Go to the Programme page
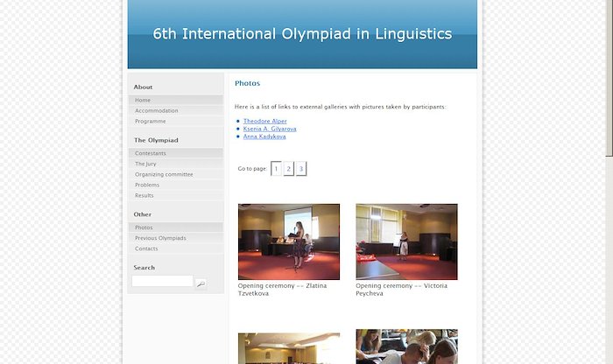The height and width of the screenshot is (364, 613). 176,121
